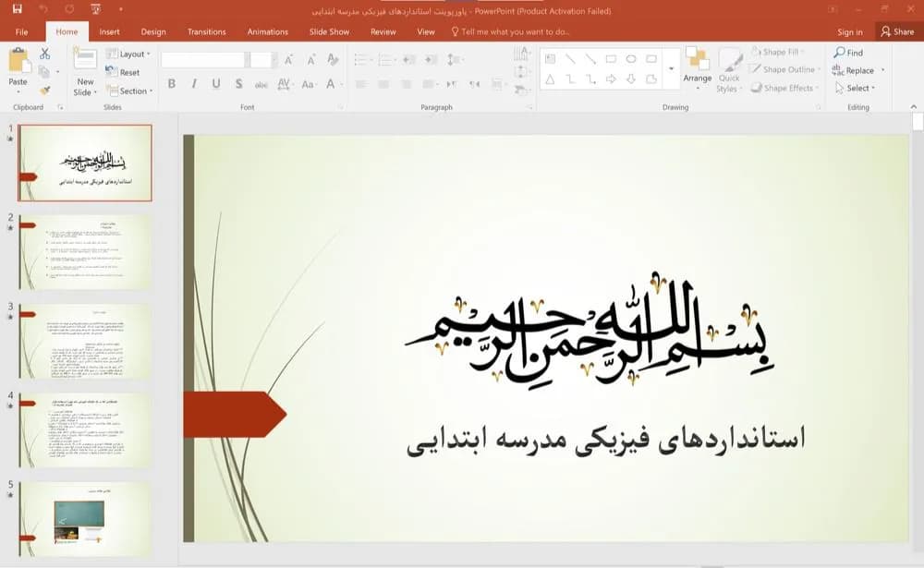Open the Font Color A dropdown
Image resolution: width=924 pixels, height=568 pixels.
point(333,84)
